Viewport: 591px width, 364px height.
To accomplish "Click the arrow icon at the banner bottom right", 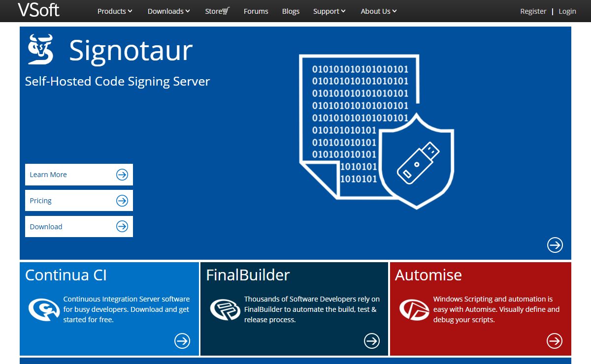I will 555,245.
